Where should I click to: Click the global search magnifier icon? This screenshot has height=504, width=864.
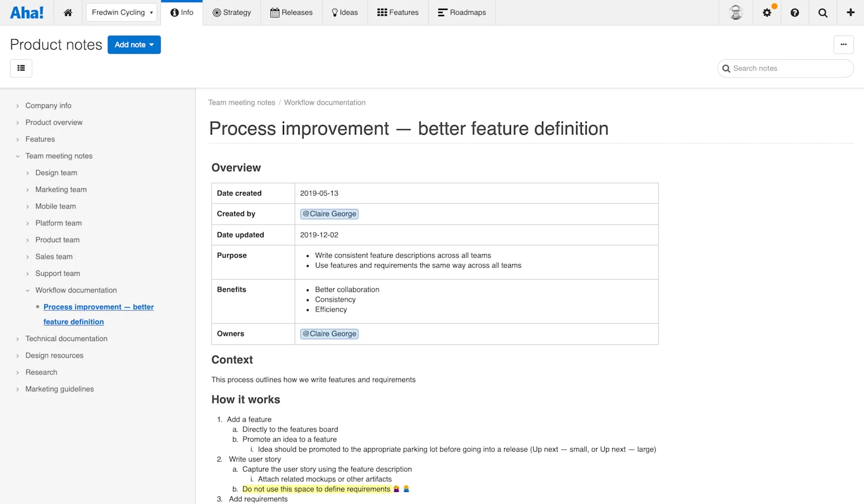coord(822,12)
